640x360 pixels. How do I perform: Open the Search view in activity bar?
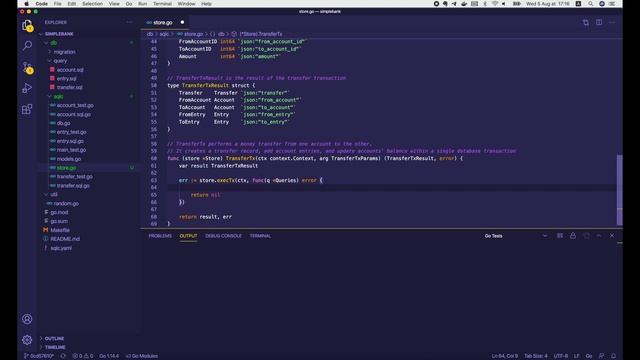[27, 45]
